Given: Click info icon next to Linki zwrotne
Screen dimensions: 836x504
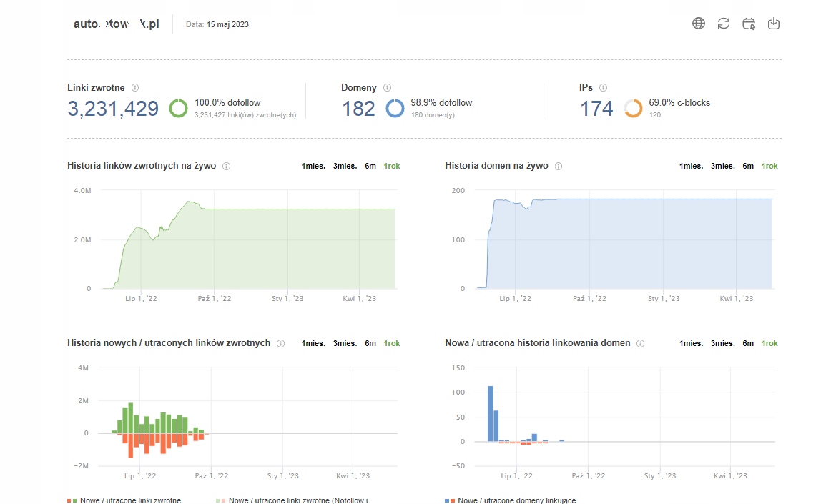Looking at the screenshot, I should tap(135, 88).
